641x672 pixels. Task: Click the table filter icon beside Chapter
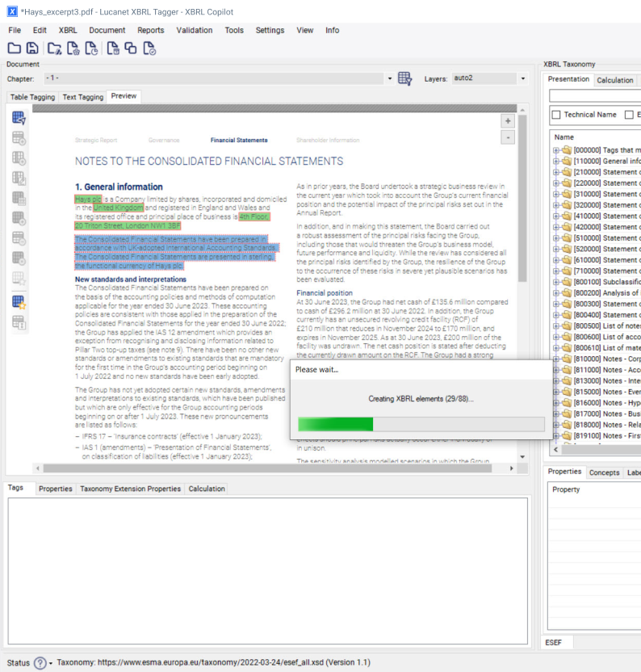(x=405, y=78)
